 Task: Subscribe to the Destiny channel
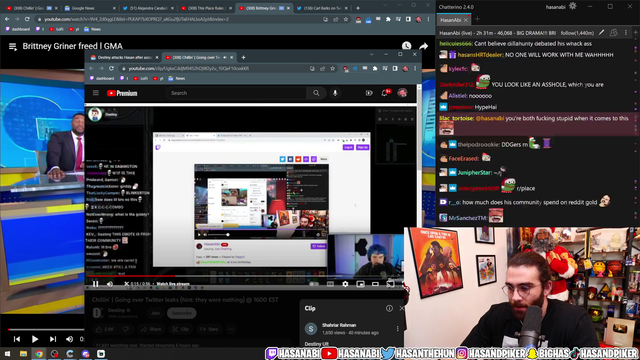pos(182,313)
